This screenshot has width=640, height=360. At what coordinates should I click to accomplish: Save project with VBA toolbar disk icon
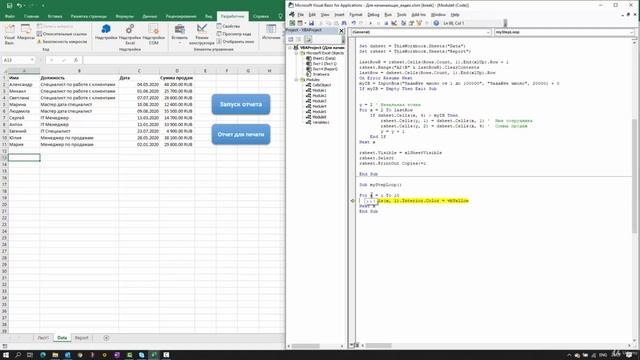311,23
